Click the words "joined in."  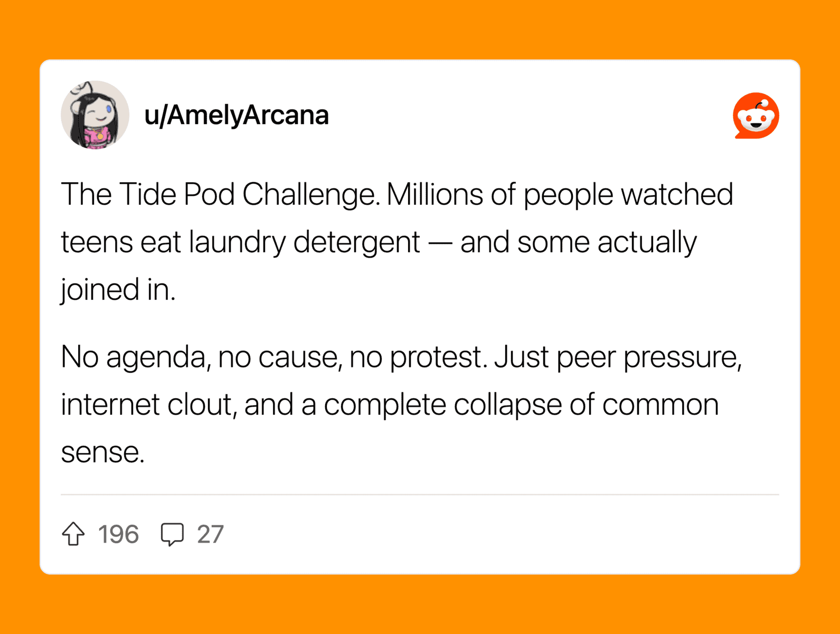click(x=118, y=290)
